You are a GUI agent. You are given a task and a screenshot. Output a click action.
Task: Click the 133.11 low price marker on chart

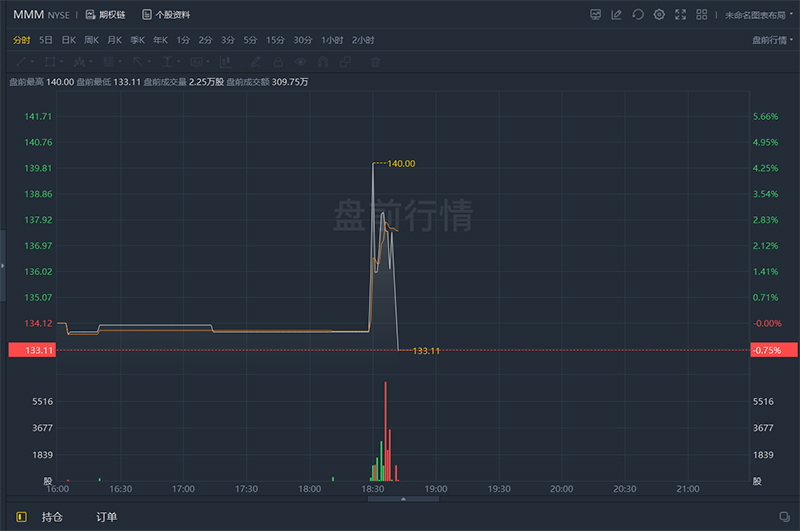pos(426,351)
